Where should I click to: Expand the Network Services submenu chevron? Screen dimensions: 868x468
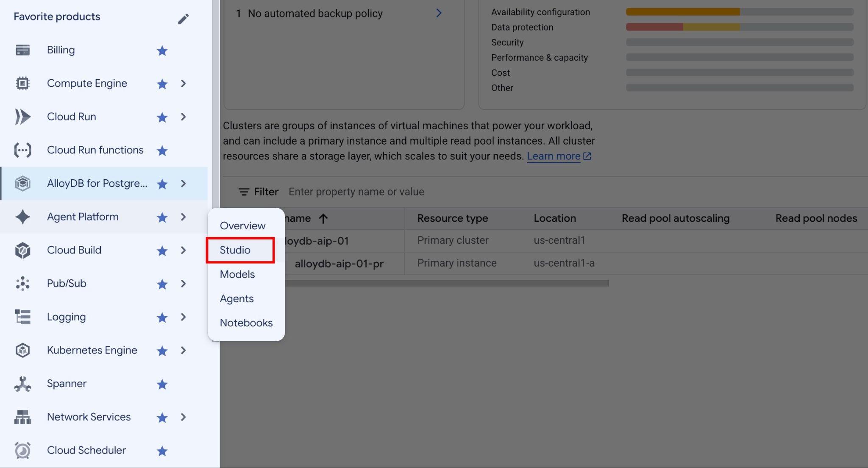pyautogui.click(x=183, y=417)
